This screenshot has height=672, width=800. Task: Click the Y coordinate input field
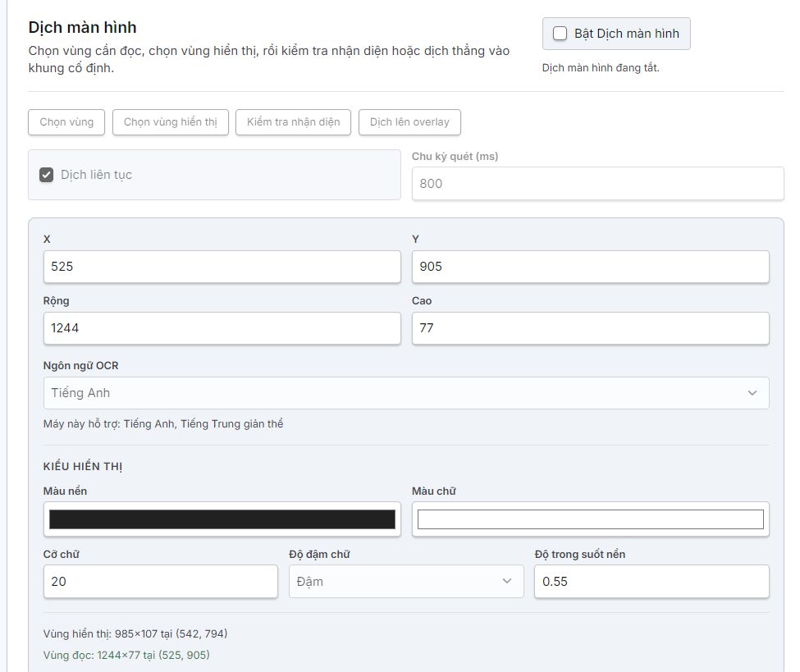[590, 267]
